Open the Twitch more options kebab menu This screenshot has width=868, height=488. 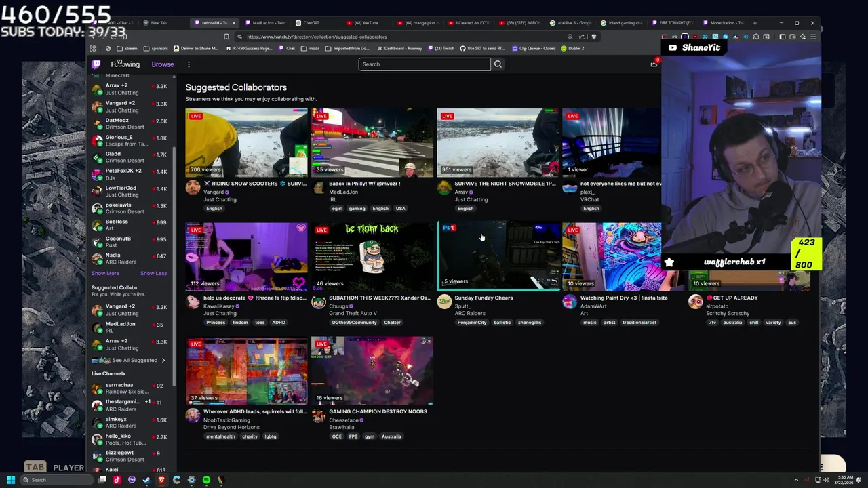[x=189, y=64]
